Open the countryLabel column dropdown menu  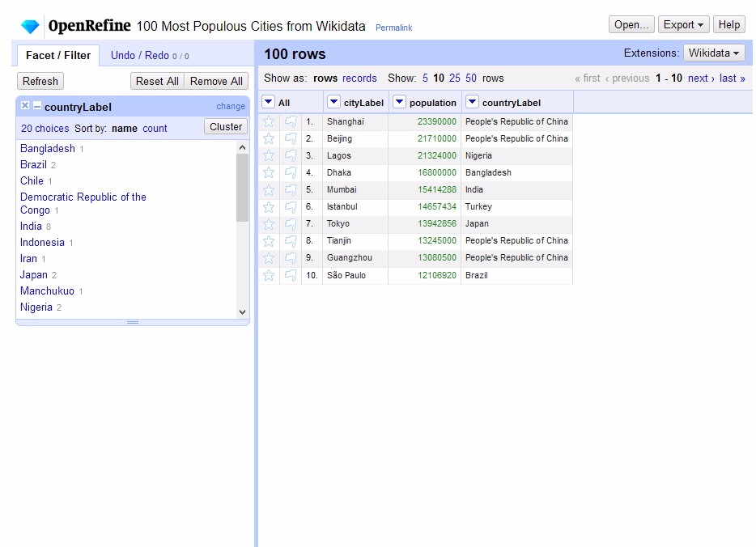[472, 102]
